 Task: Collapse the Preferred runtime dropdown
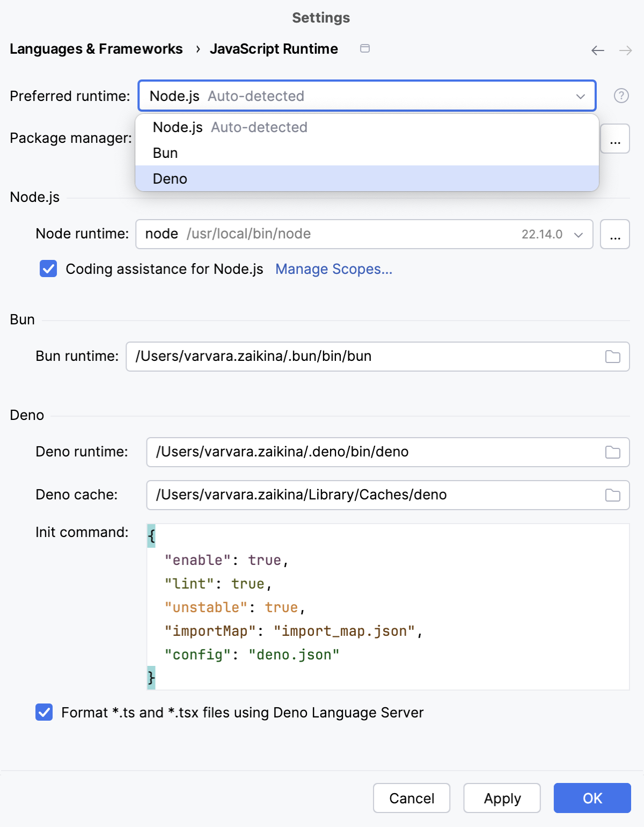[x=579, y=97]
